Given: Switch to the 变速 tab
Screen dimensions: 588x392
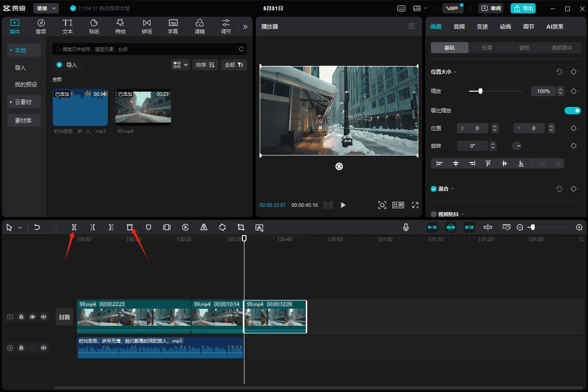Looking at the screenshot, I should (482, 27).
